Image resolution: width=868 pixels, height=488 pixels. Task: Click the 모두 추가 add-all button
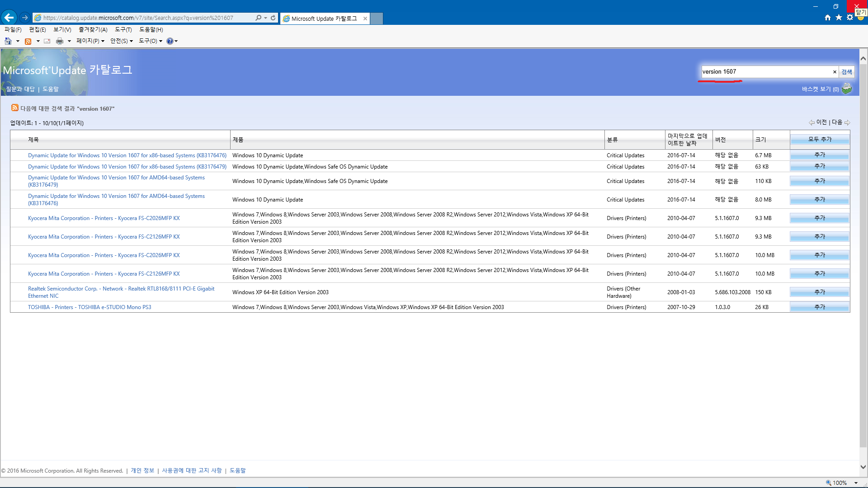click(x=820, y=140)
